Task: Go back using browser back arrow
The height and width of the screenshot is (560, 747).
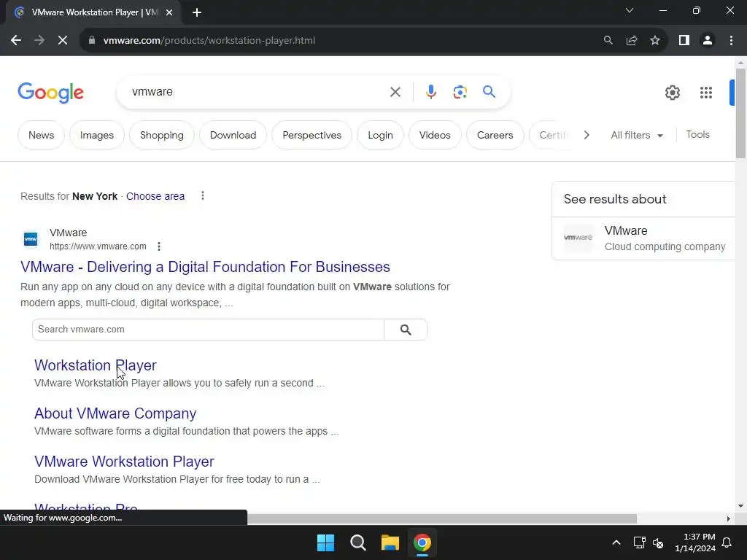Action: 16,41
